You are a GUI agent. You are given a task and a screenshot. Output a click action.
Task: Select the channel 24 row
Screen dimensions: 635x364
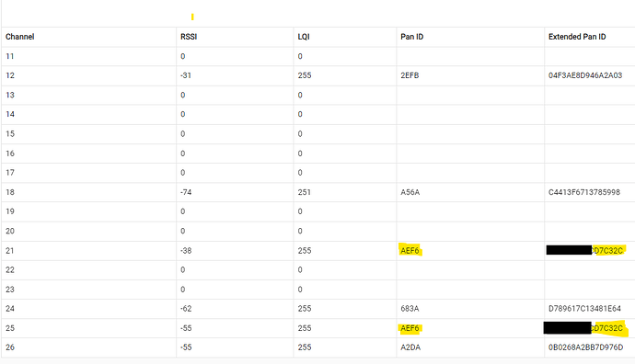(318, 309)
